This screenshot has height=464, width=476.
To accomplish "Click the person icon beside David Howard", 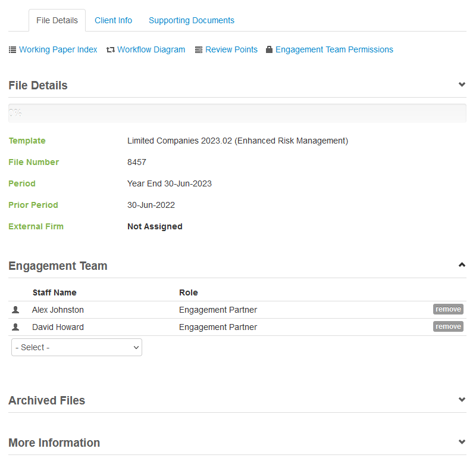I will point(15,327).
